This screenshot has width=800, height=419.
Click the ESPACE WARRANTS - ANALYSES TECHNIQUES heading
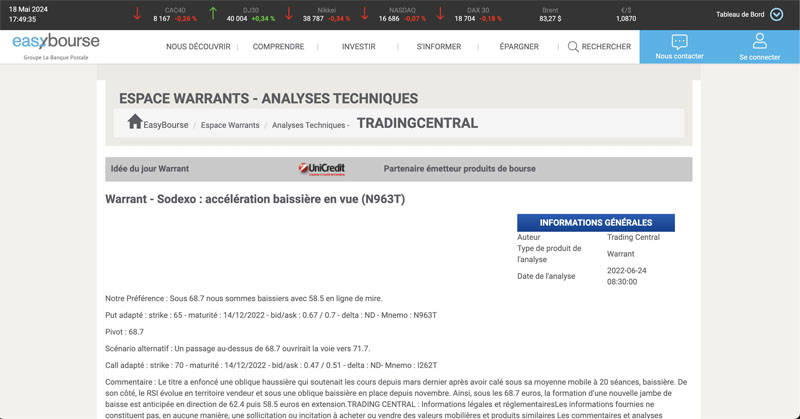pyautogui.click(x=268, y=98)
